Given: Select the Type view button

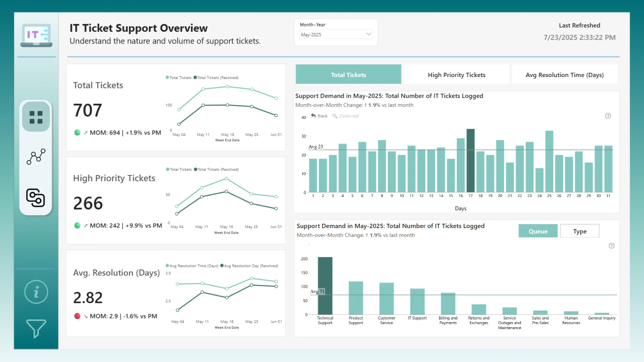Looking at the screenshot, I should coord(580,231).
